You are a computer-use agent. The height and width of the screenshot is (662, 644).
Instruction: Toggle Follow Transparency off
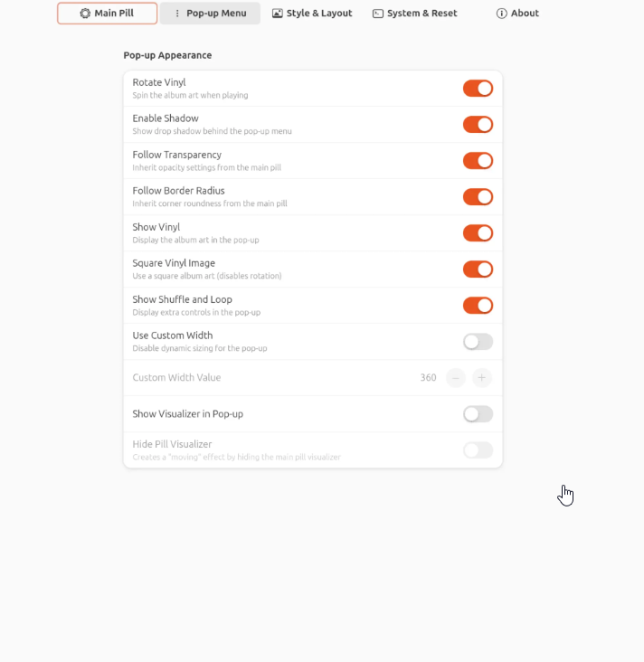[478, 161]
